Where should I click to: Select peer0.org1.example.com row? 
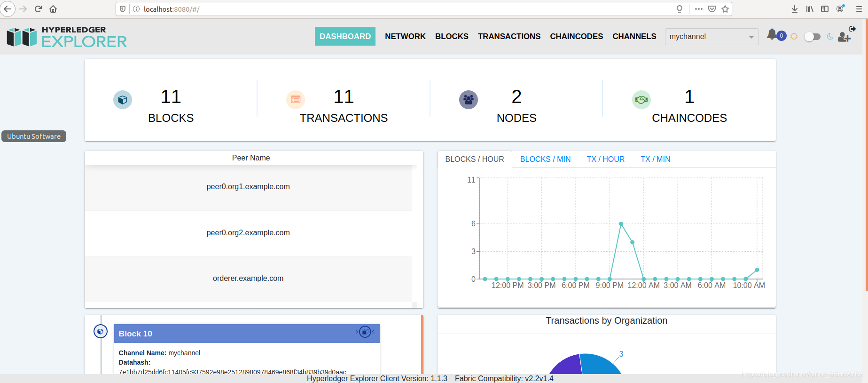click(x=248, y=187)
